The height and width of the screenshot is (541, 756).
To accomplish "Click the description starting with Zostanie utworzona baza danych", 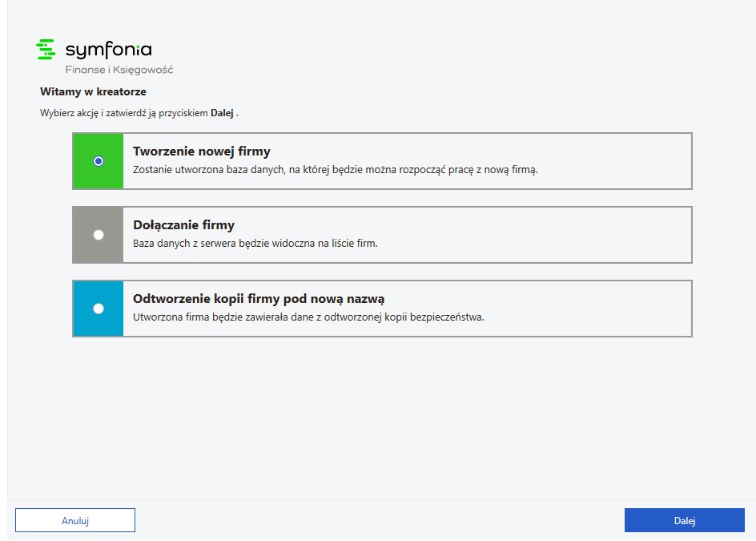I will pyautogui.click(x=335, y=170).
